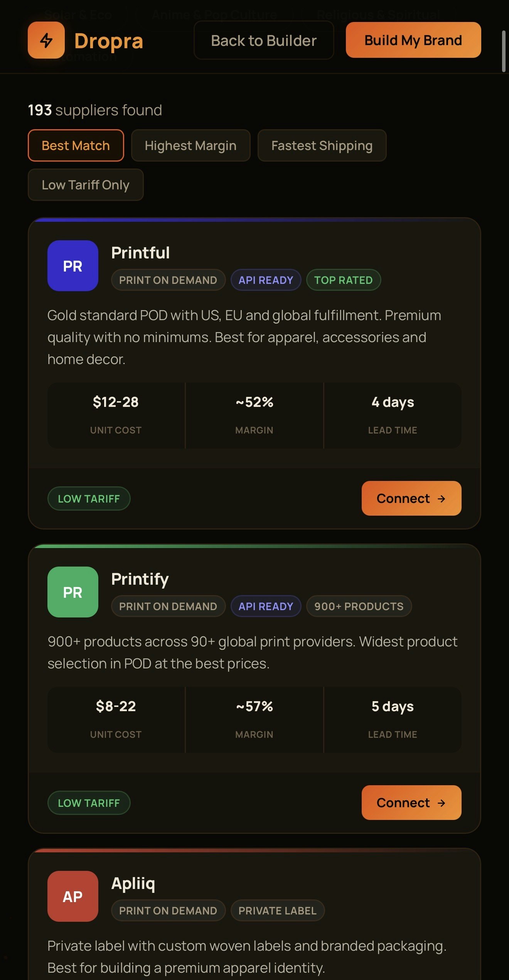Screen dimensions: 509x980
Task: Open the Religious & Spiritual category tab
Action: [x=378, y=14]
